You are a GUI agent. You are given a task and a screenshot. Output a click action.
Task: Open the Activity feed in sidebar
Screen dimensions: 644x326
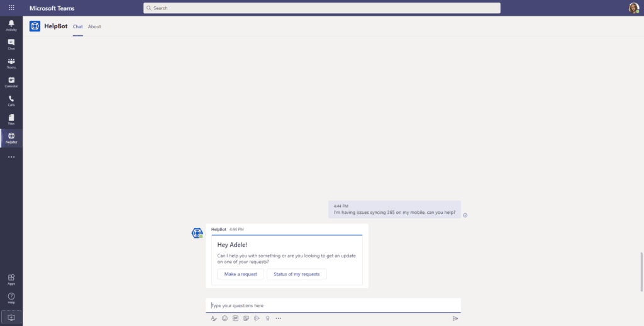pos(11,25)
